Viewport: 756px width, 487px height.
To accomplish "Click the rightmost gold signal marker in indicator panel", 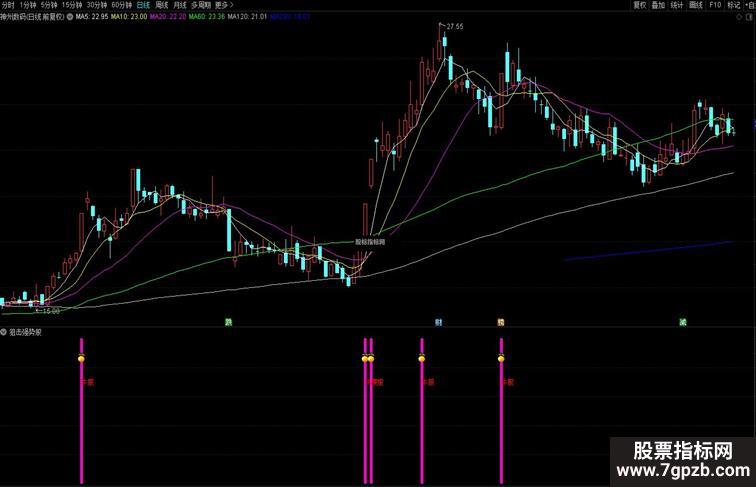I will (x=501, y=358).
